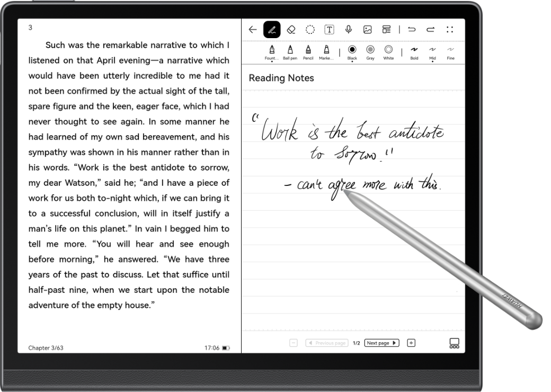Select the Marker brush type

327,51
